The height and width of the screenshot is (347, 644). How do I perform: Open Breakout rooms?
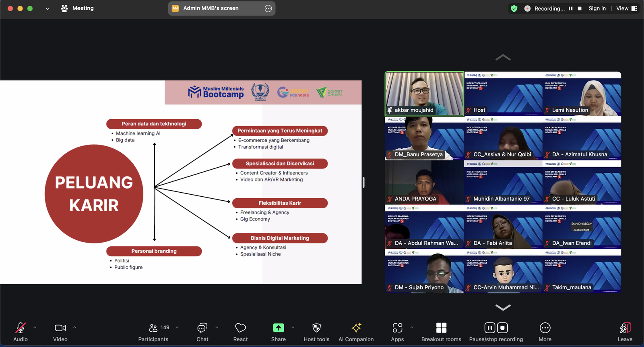tap(441, 332)
